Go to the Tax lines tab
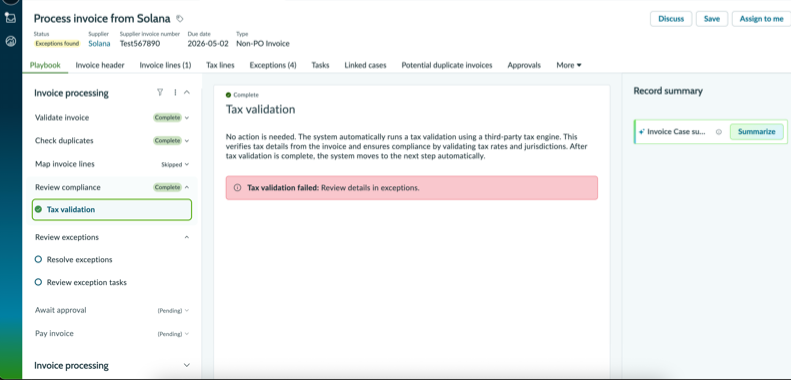The image size is (791, 383). point(220,65)
